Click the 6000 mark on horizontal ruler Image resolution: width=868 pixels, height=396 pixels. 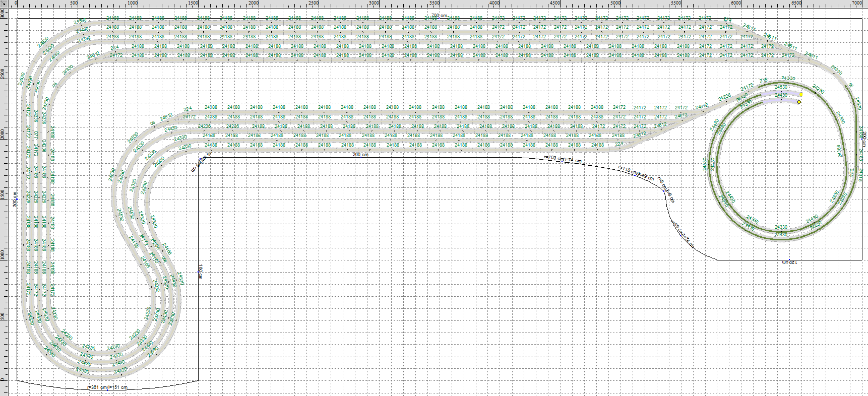[x=736, y=3]
